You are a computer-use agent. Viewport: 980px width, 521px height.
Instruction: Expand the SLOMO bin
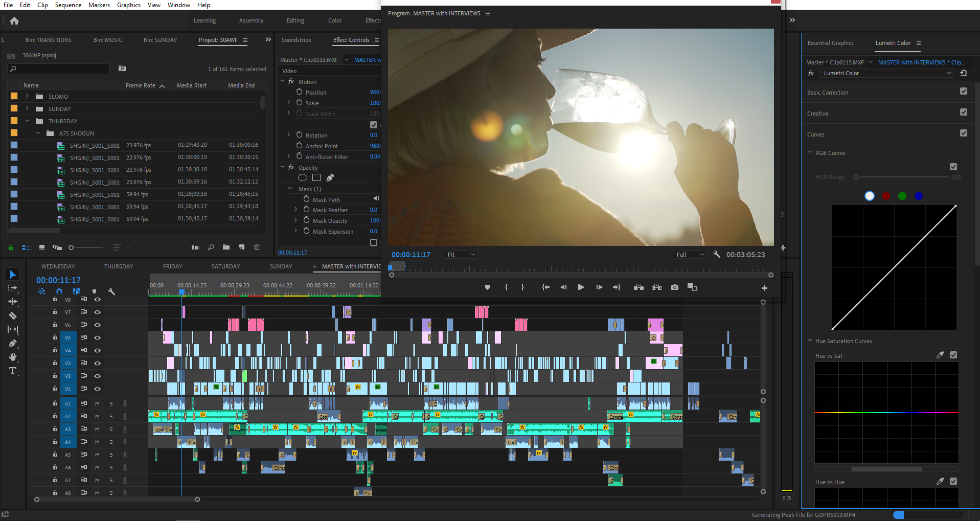click(27, 96)
